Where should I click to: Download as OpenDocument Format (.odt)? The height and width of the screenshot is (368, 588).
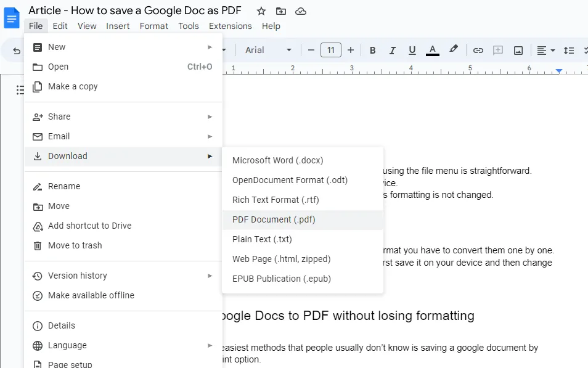click(x=303, y=180)
